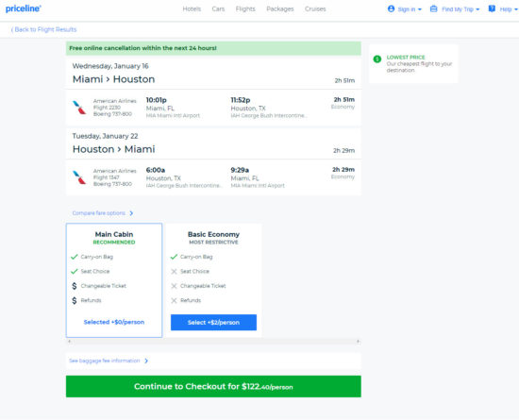Click the Find My Trip briefcase icon
This screenshot has height=420, width=519.
click(x=434, y=8)
